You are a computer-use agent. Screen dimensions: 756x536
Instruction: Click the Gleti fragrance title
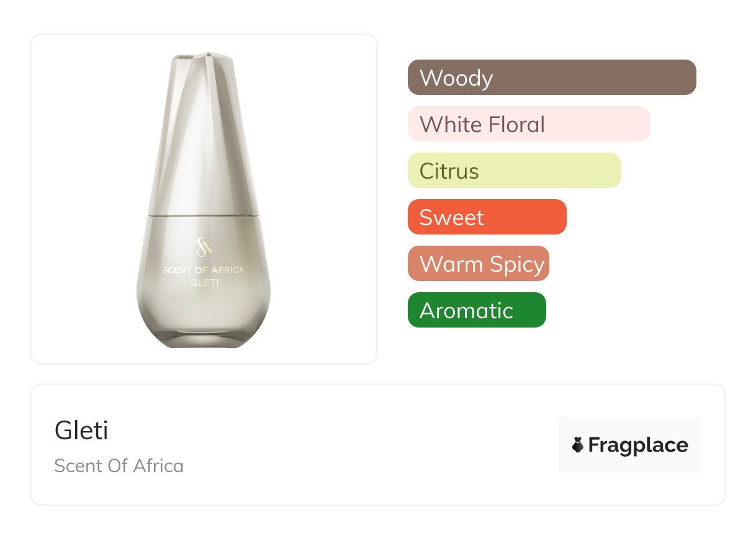(81, 431)
